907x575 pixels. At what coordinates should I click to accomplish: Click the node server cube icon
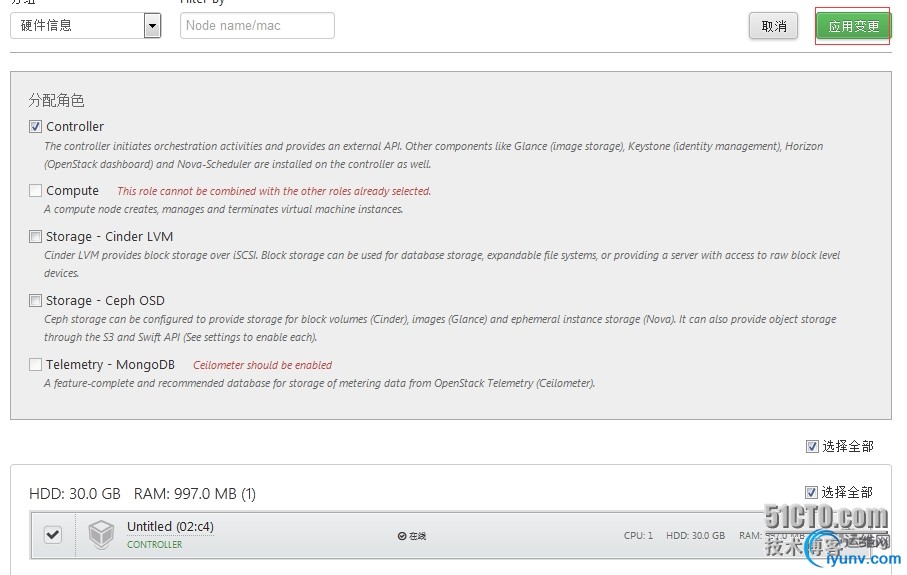tap(101, 534)
